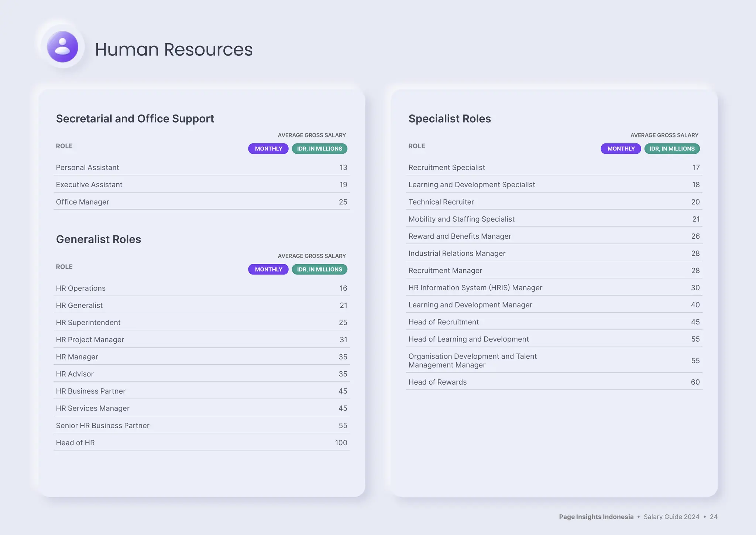
Task: Select the Mobility and Staffing Specialist row label
Action: 461,219
